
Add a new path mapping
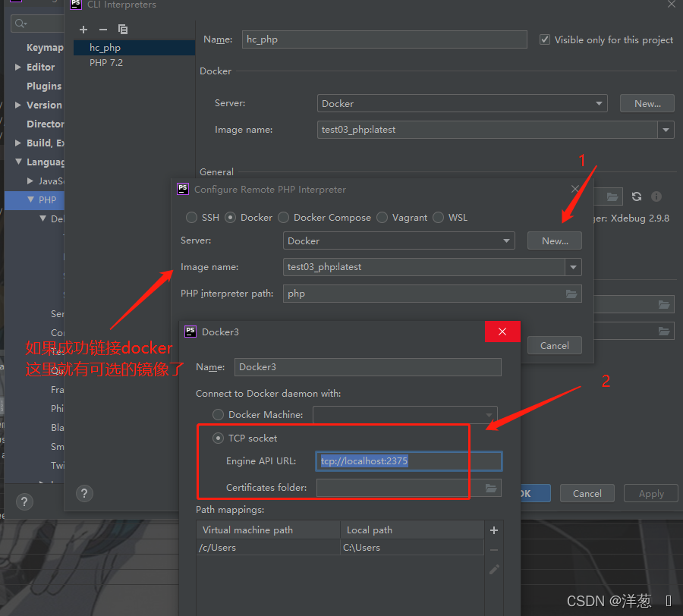tap(494, 530)
